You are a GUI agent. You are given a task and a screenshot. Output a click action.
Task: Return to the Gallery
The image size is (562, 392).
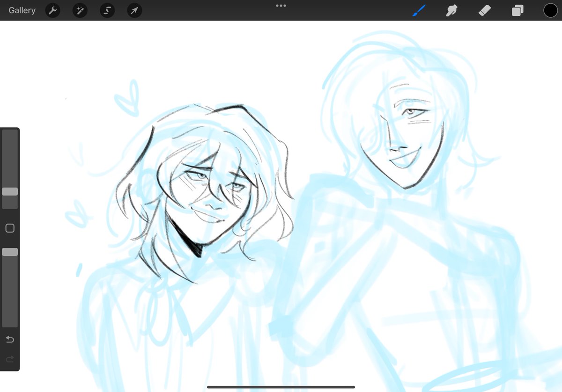click(22, 10)
